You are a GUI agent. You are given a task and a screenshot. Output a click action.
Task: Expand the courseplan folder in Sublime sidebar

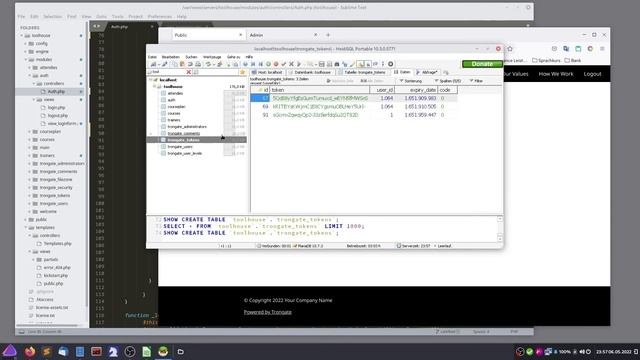click(x=30, y=131)
